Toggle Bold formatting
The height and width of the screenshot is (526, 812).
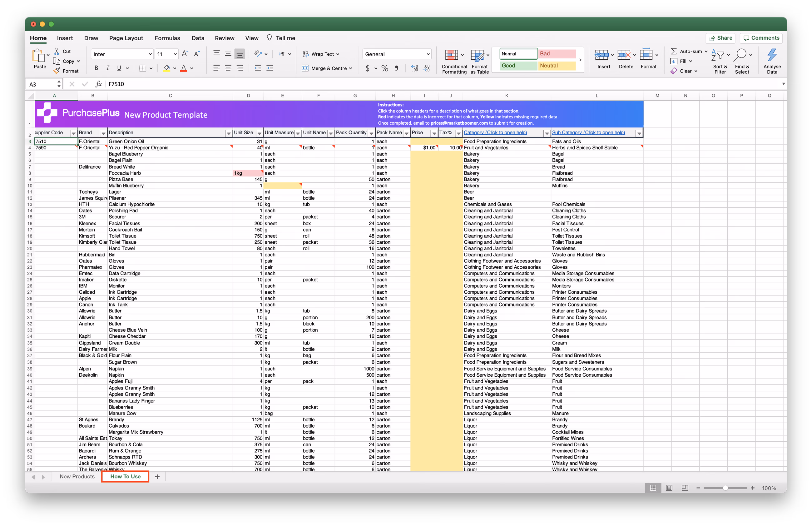(96, 68)
